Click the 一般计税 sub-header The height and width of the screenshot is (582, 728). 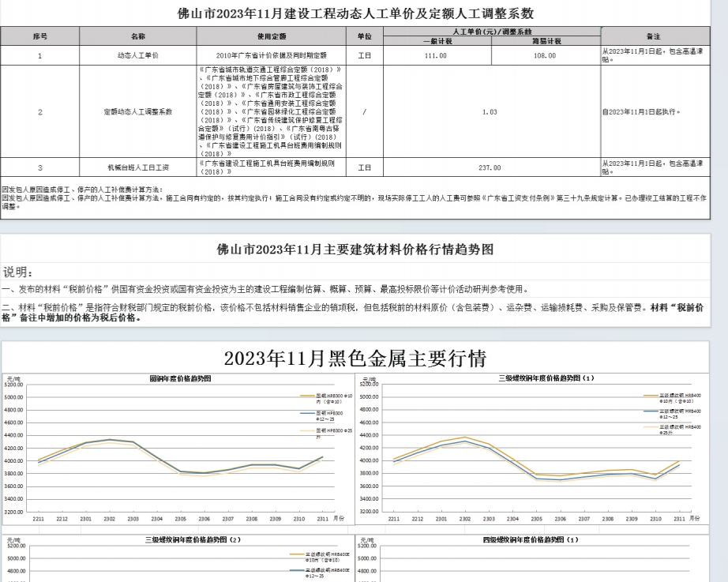tap(437, 41)
